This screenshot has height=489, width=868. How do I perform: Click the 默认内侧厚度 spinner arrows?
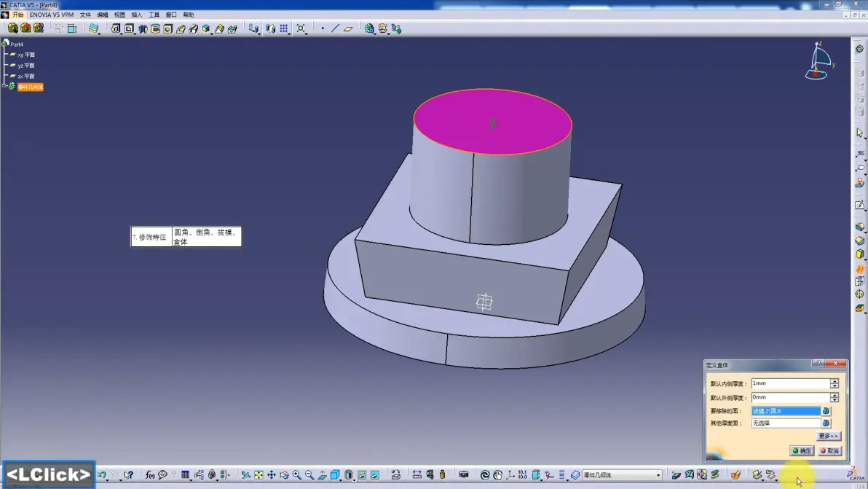pos(835,383)
